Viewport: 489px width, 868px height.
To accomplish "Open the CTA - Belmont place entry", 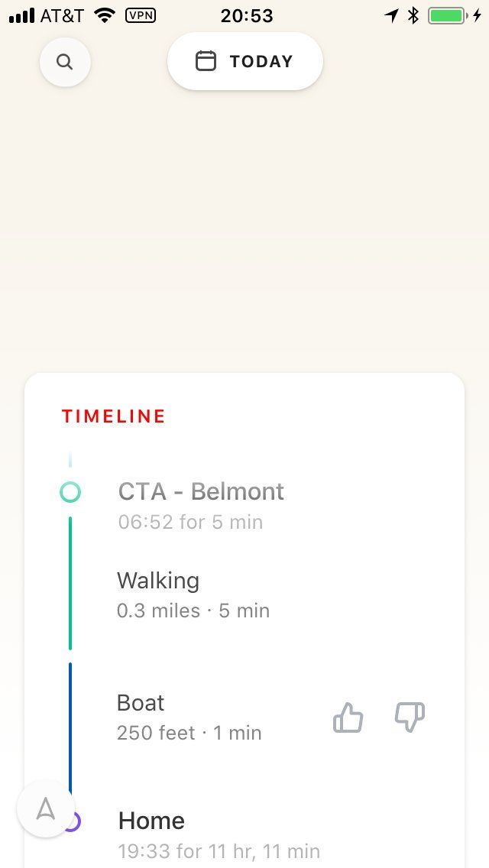I will [x=201, y=491].
